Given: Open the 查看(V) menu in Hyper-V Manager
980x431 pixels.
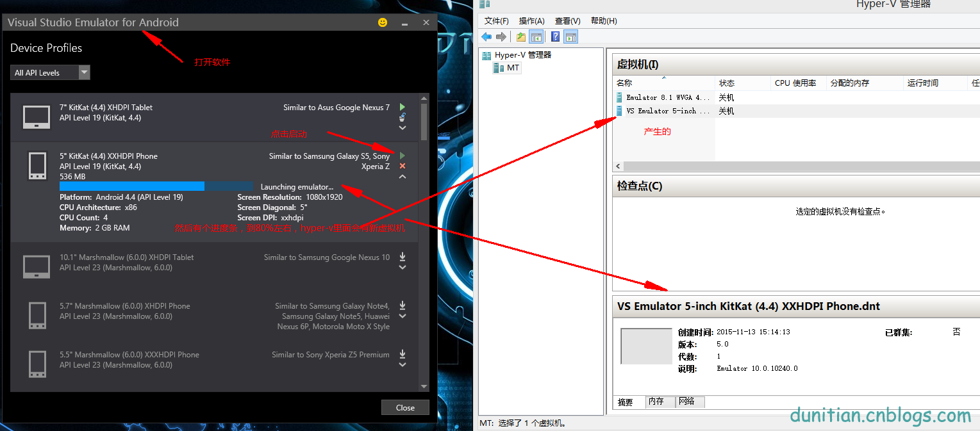Looking at the screenshot, I should tap(568, 21).
